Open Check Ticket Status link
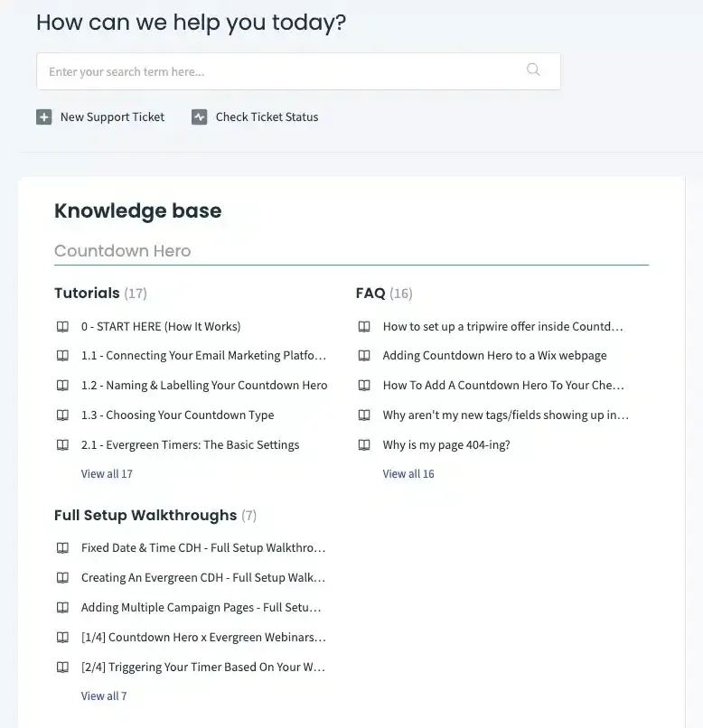The image size is (703, 728). (267, 117)
